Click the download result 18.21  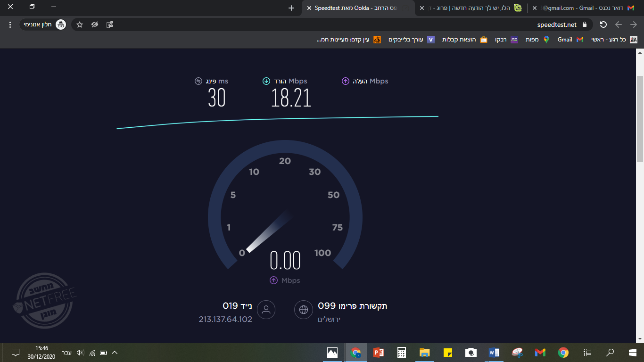(291, 98)
